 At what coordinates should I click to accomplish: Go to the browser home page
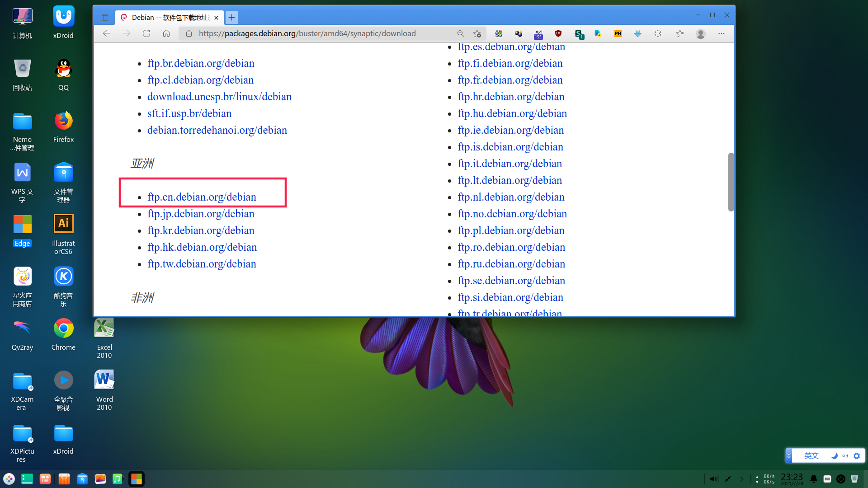pos(166,33)
